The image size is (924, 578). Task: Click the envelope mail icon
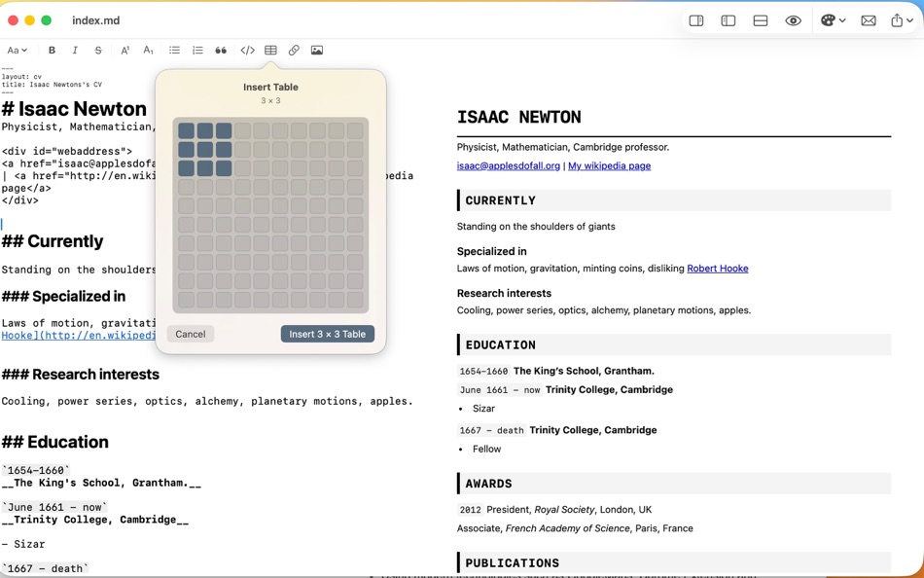point(868,20)
